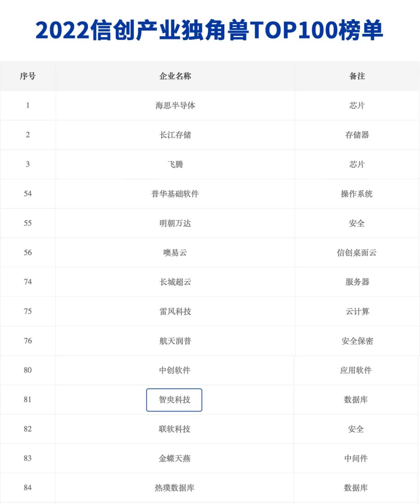420x504 pixels.
Task: Click company name 长江存储
Action: (x=175, y=135)
